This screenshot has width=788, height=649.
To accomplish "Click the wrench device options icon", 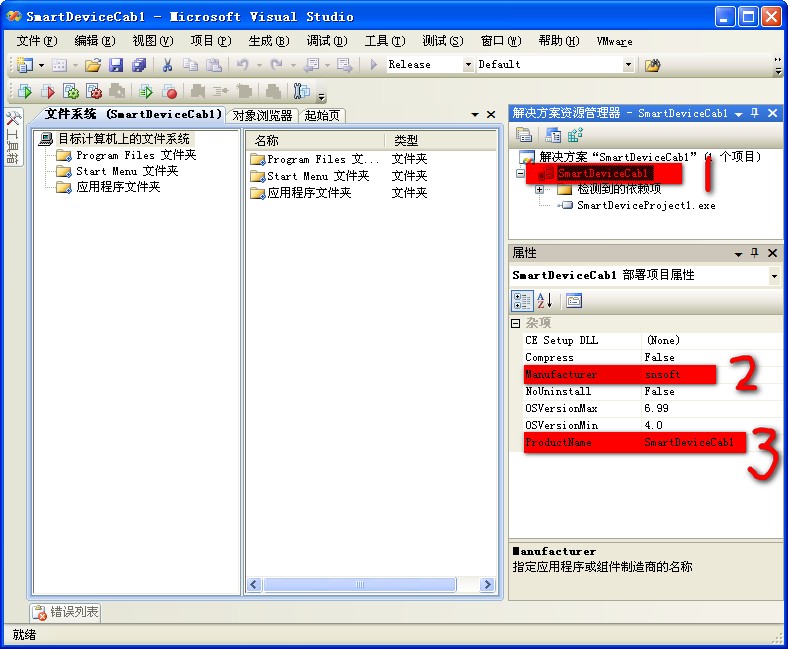I will pyautogui.click(x=301, y=91).
